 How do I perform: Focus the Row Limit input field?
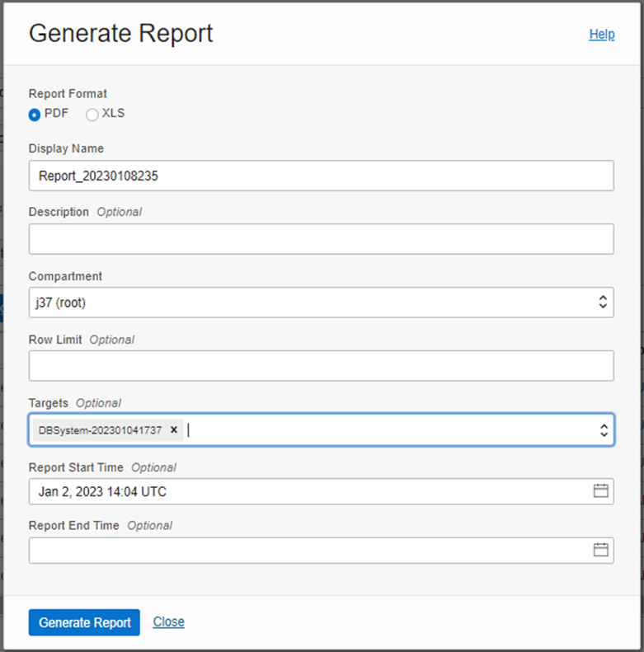[321, 365]
